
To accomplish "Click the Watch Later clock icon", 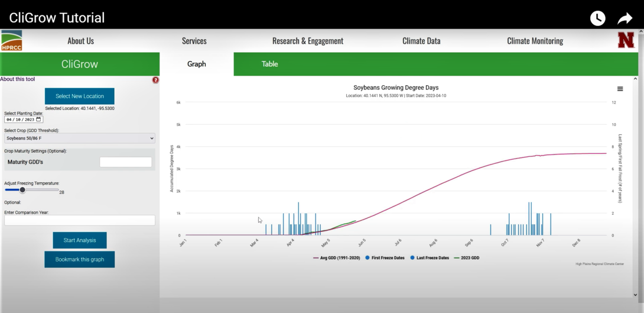I will tap(597, 18).
